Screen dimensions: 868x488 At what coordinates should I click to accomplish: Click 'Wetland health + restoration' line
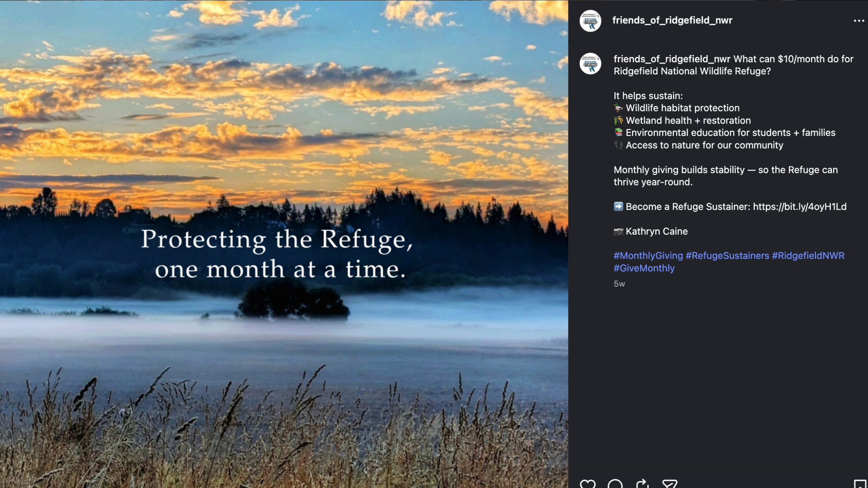point(682,120)
